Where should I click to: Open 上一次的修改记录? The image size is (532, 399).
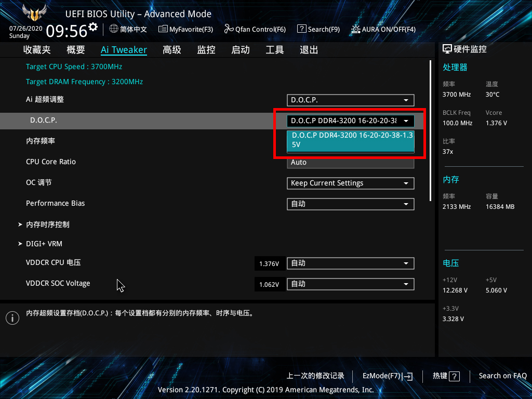(315, 376)
